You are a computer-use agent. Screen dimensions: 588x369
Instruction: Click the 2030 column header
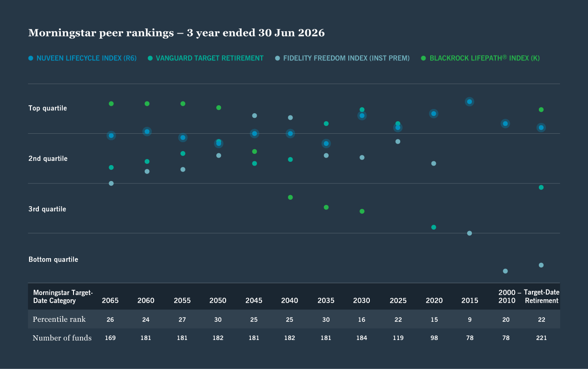(361, 301)
